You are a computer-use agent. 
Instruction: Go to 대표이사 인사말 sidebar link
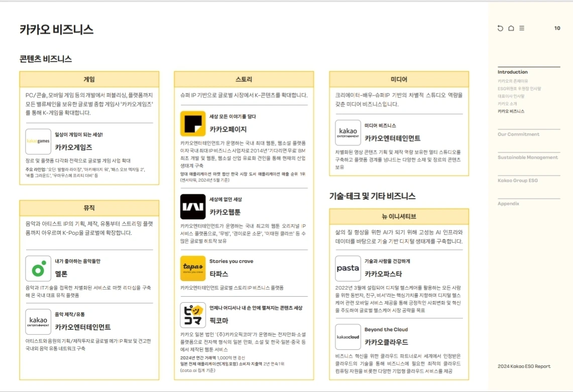(x=511, y=96)
